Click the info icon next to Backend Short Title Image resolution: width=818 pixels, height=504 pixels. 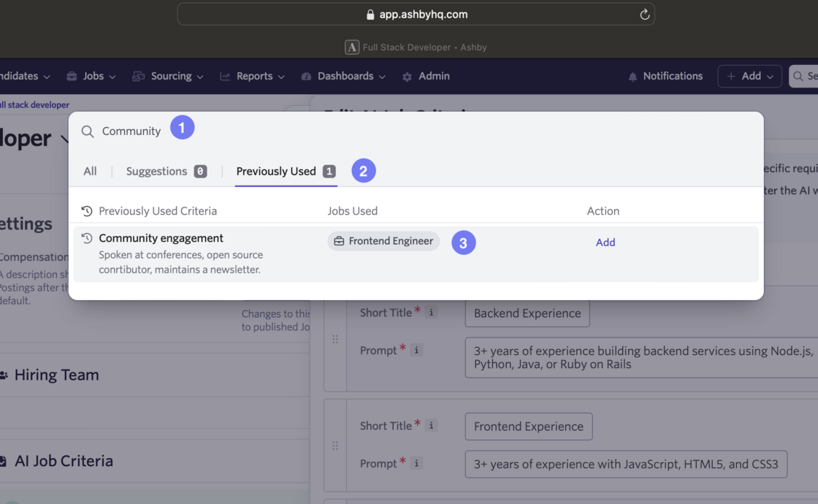432,313
